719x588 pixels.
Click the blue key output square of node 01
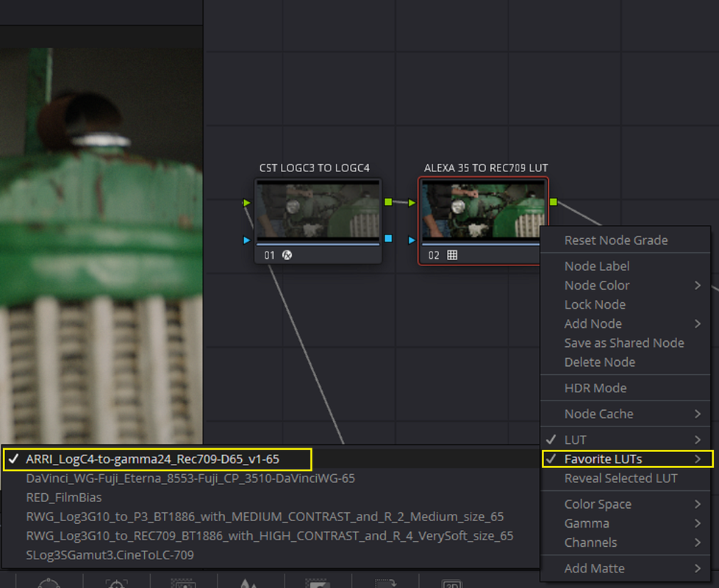tap(388, 239)
